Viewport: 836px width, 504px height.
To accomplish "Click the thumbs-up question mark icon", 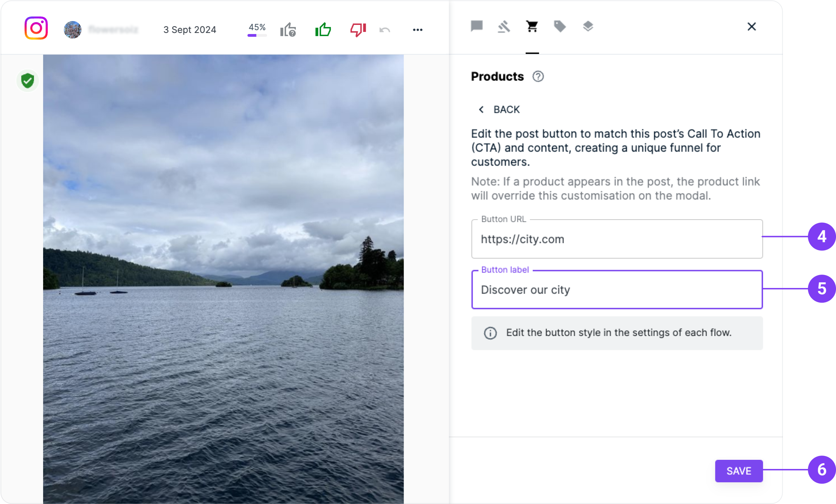I will click(x=288, y=30).
